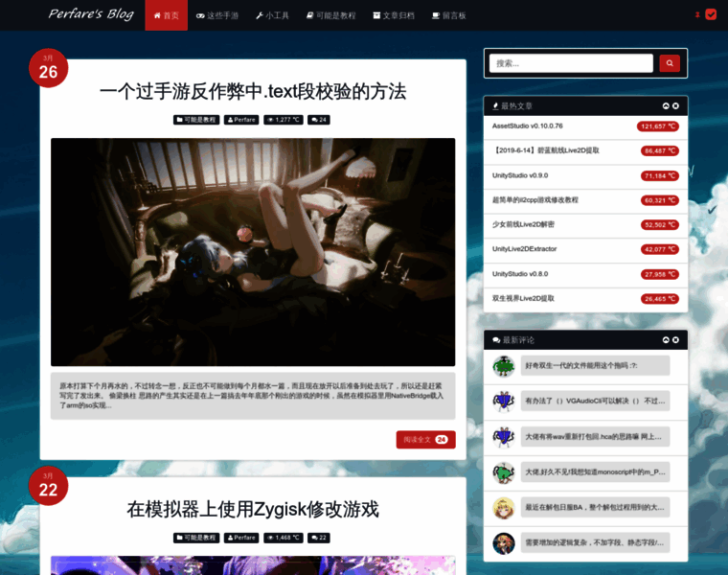Screen dimensions: 728x575
Task: Click the 22 comments tag on the Zygisk post
Action: click(318, 538)
